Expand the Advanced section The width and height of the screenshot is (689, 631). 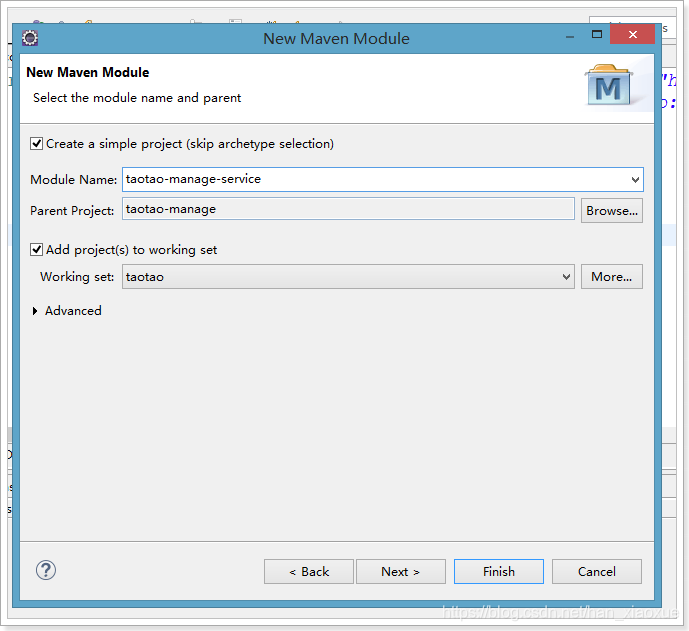[x=35, y=311]
